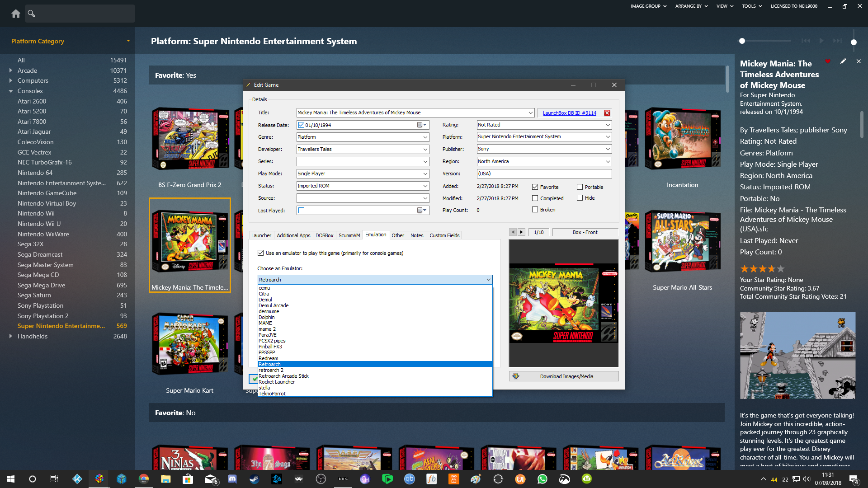Open the Genre dropdown
This screenshot has width=868, height=488.
click(x=425, y=137)
